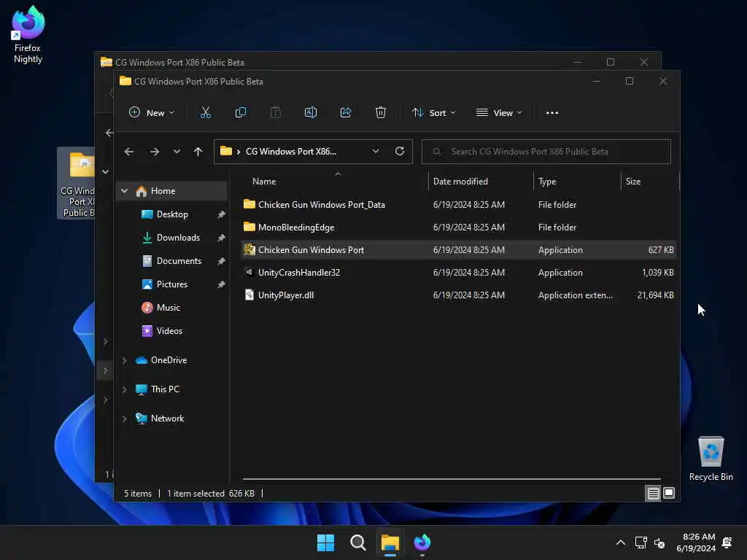747x560 pixels.
Task: Click the Copy icon in toolbar
Action: coord(241,113)
